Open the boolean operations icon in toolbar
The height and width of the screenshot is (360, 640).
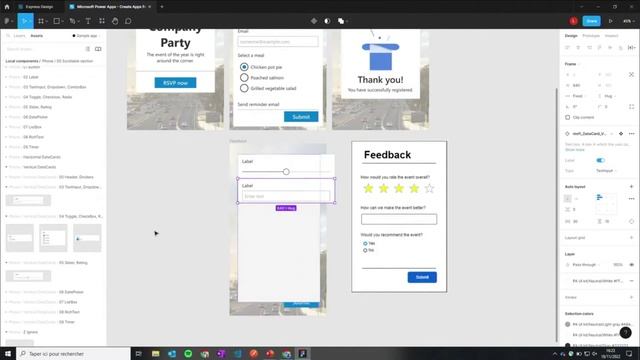342,21
